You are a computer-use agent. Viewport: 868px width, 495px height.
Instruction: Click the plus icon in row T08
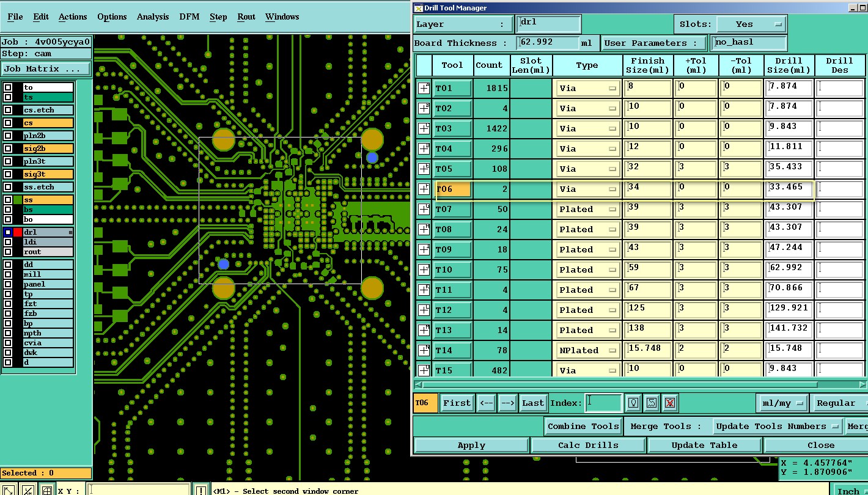click(424, 229)
